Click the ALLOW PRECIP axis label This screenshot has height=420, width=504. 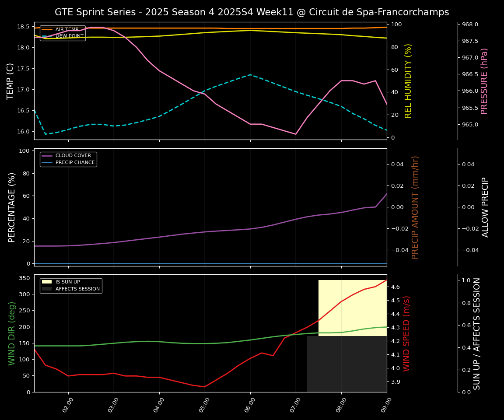(x=485, y=207)
